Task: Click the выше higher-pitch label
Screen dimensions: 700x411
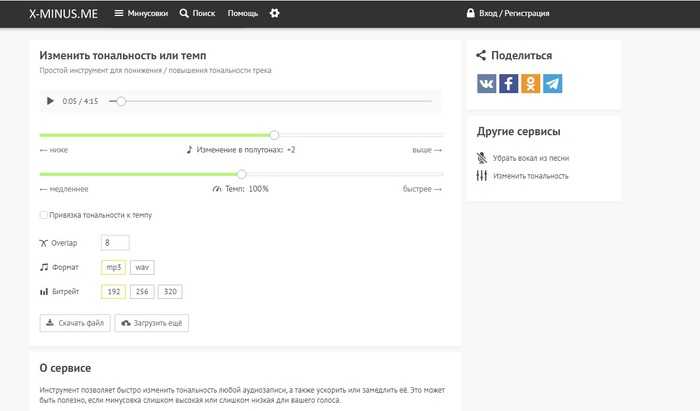Action: click(427, 150)
